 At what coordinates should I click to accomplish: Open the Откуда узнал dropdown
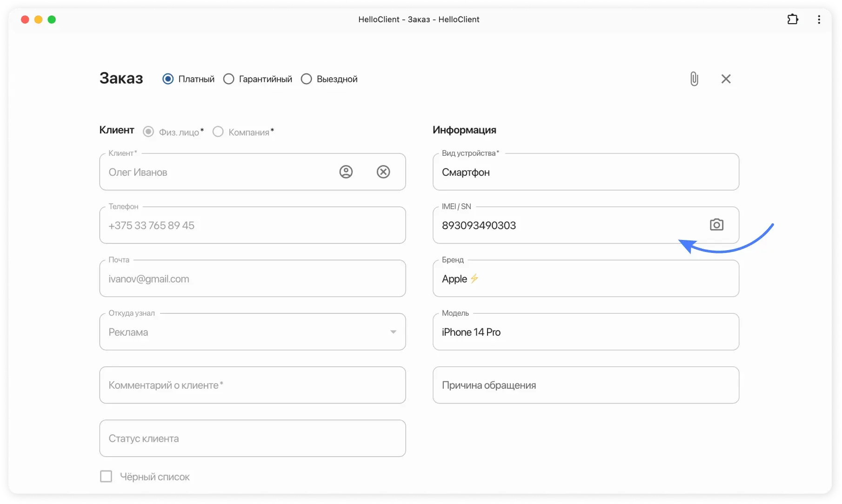(393, 332)
